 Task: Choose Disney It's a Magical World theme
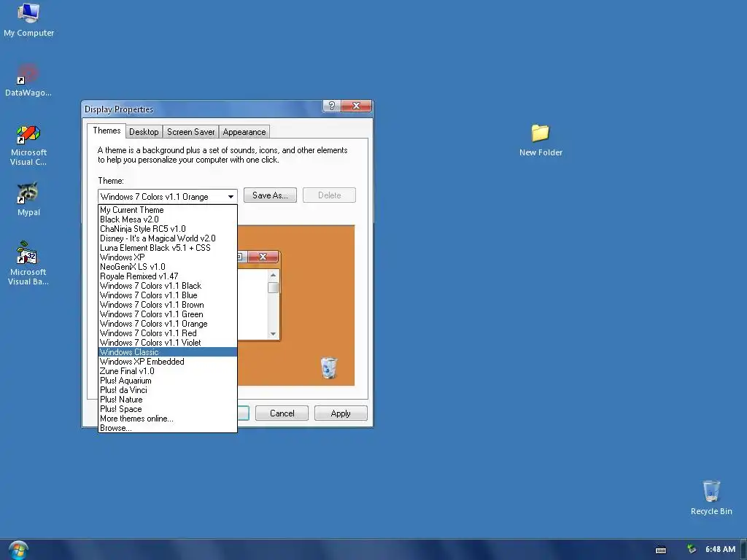tap(168, 238)
